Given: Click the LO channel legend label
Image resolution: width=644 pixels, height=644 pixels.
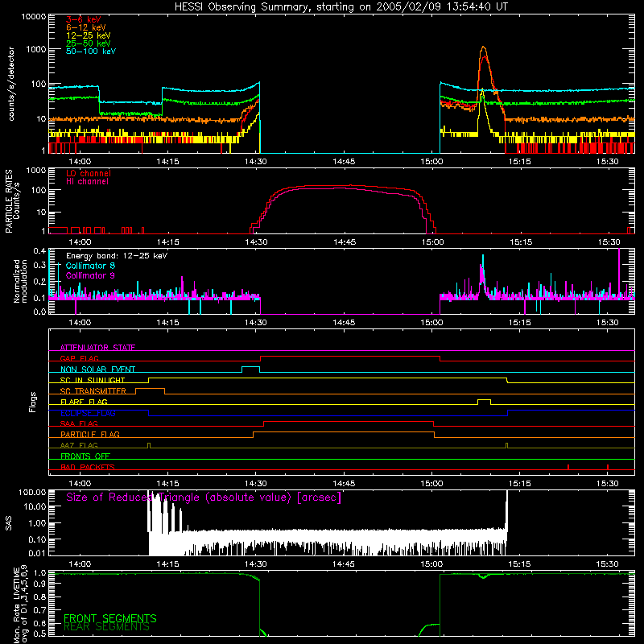Looking at the screenshot, I should click(89, 173).
